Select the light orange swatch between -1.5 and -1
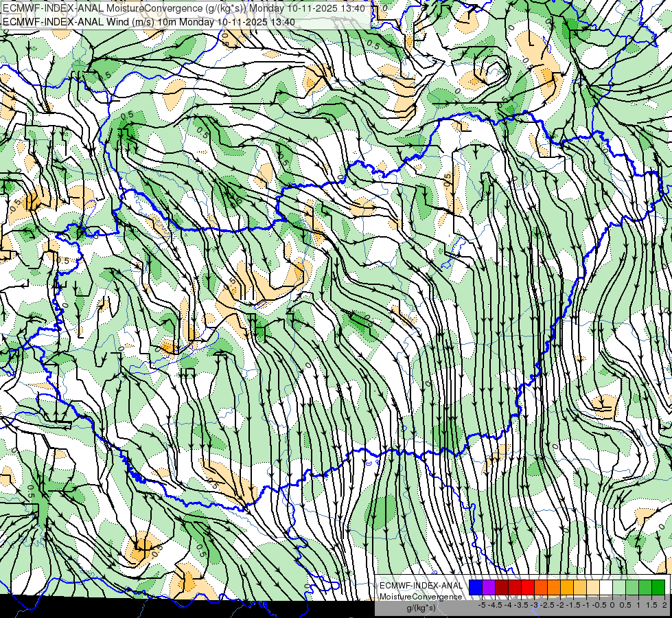The width and height of the screenshot is (672, 618). pos(580,588)
